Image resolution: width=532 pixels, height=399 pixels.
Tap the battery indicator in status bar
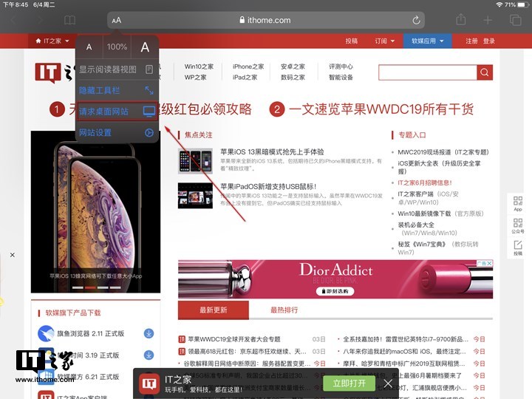point(522,4)
